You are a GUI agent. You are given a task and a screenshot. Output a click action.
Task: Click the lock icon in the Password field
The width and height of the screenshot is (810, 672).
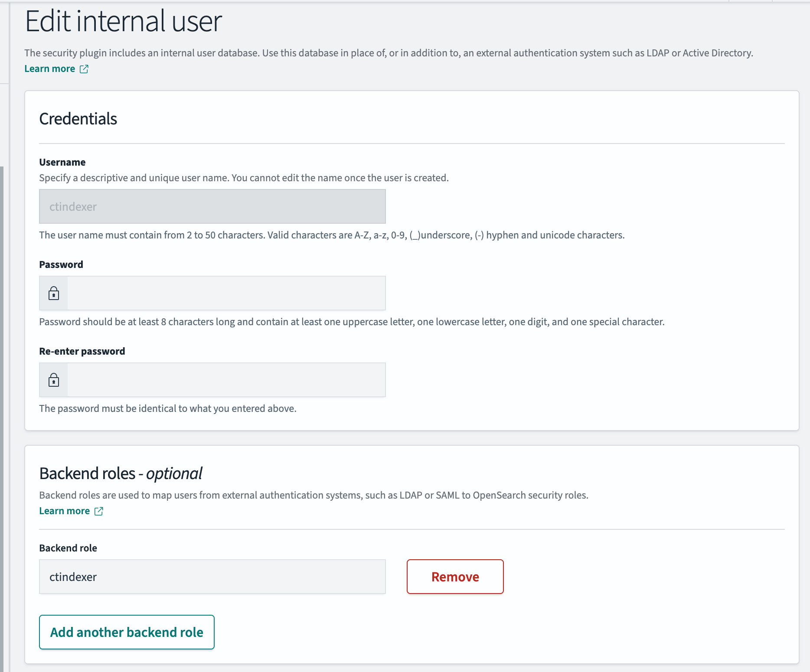54,294
